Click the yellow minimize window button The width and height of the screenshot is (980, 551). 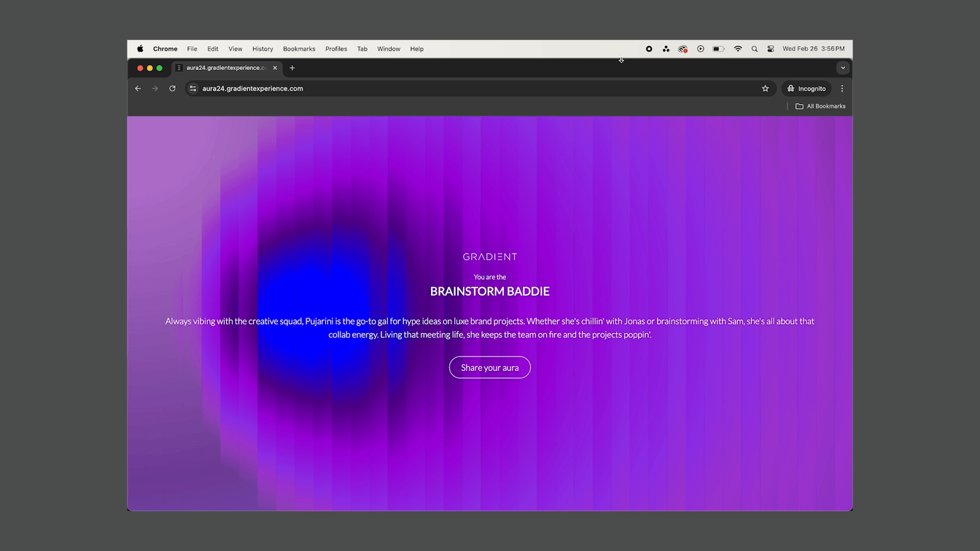coord(150,68)
